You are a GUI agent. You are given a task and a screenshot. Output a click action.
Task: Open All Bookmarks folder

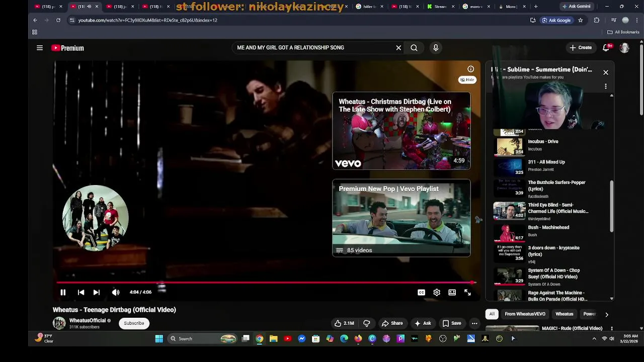pos(623,32)
